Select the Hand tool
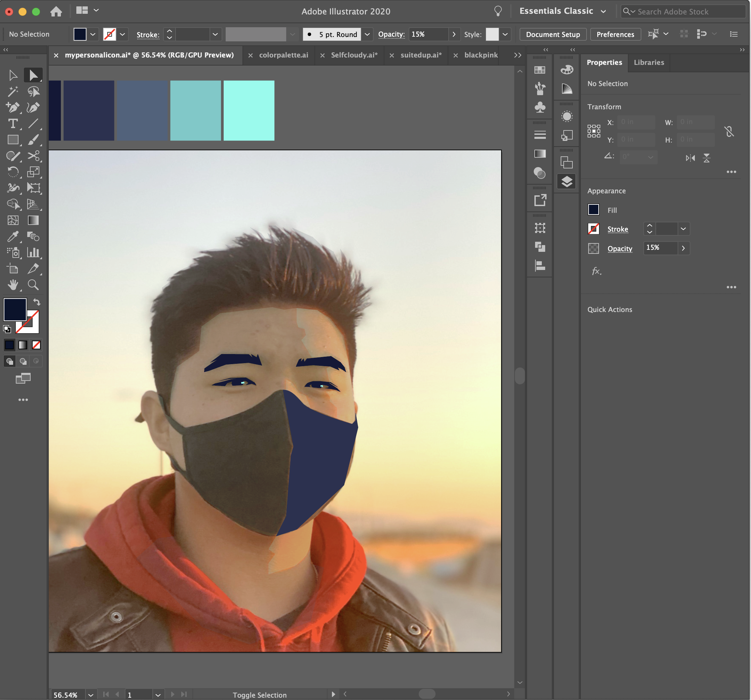This screenshot has height=700, width=751. 13,285
